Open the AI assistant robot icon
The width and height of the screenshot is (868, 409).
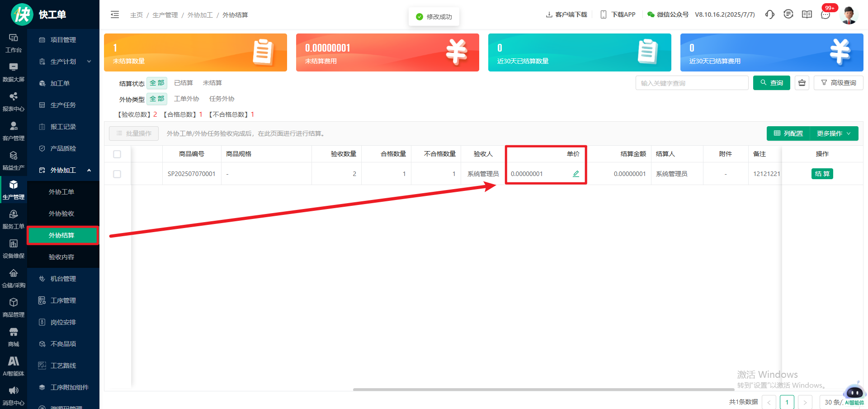pos(854,392)
